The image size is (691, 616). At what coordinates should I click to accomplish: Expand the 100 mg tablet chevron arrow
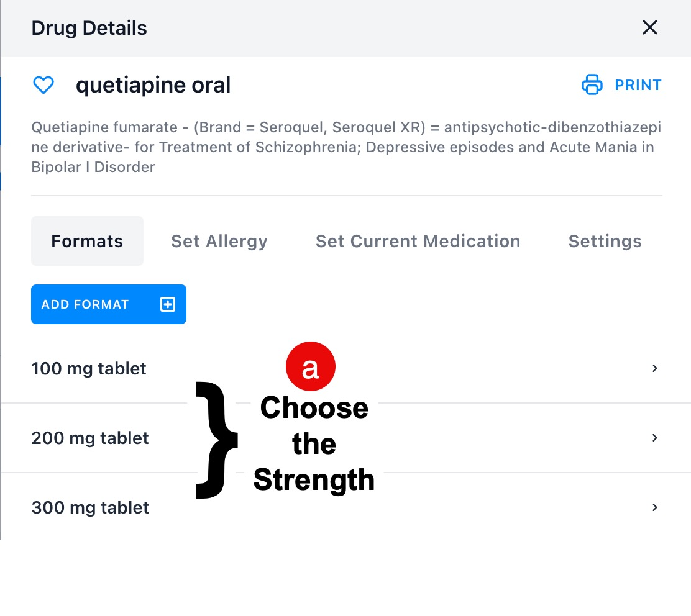point(654,368)
